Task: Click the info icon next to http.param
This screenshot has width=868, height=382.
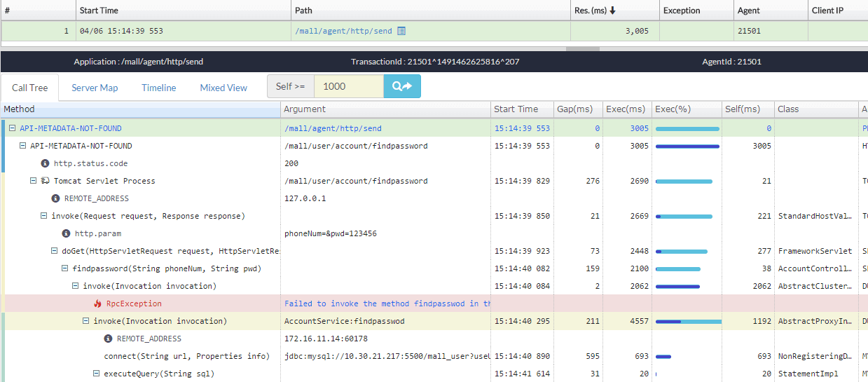Action: click(x=66, y=233)
